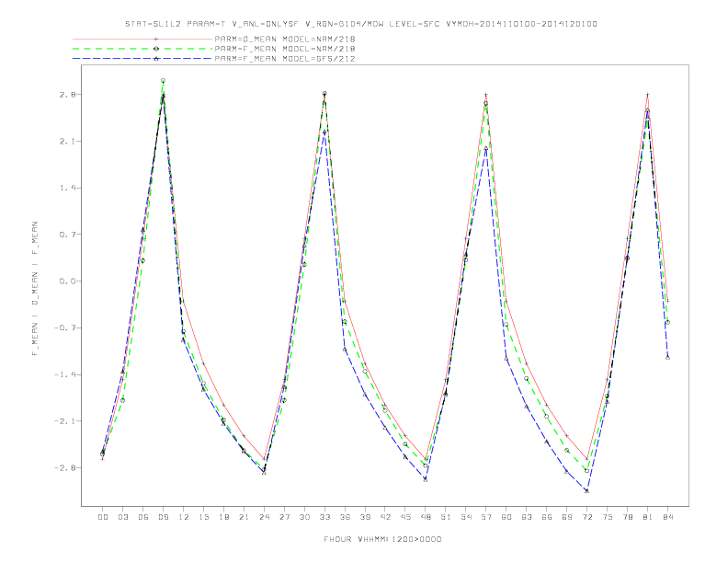This screenshot has width=728, height=563.
Task: Click x-axis tick label 00
Action: (103, 517)
